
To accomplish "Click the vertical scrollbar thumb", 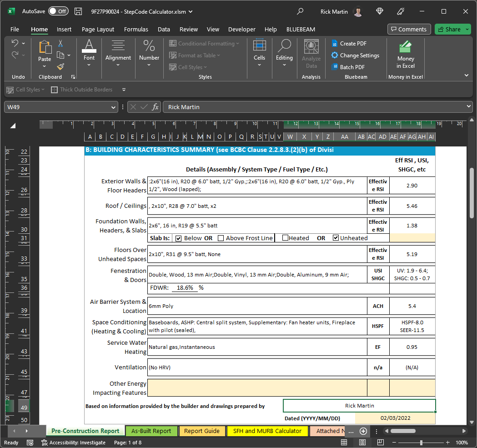I will coord(472,193).
